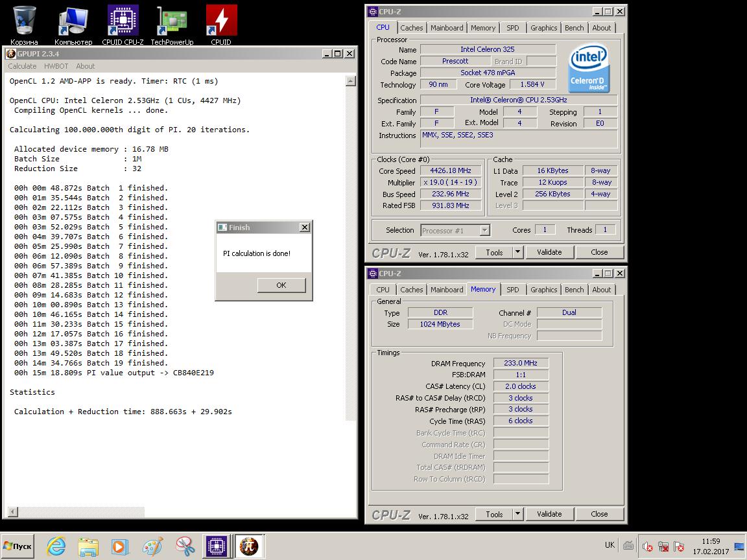Open Mainboard tab in upper CPU-Z window
747x560 pixels.
click(447, 28)
